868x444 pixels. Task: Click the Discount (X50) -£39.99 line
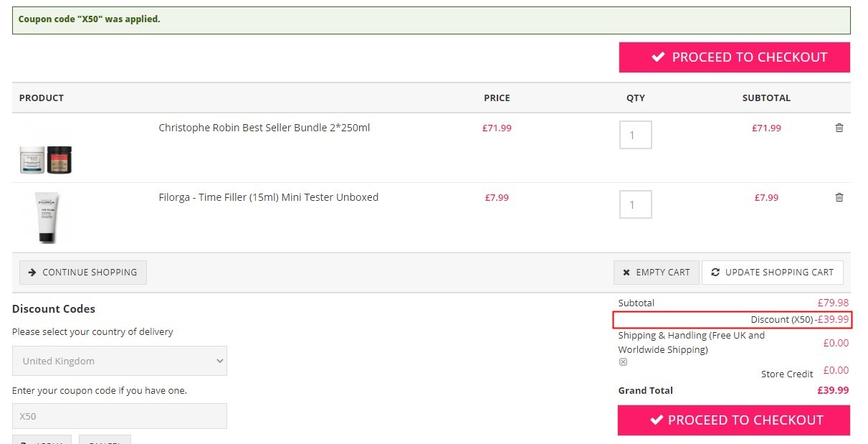[733, 319]
